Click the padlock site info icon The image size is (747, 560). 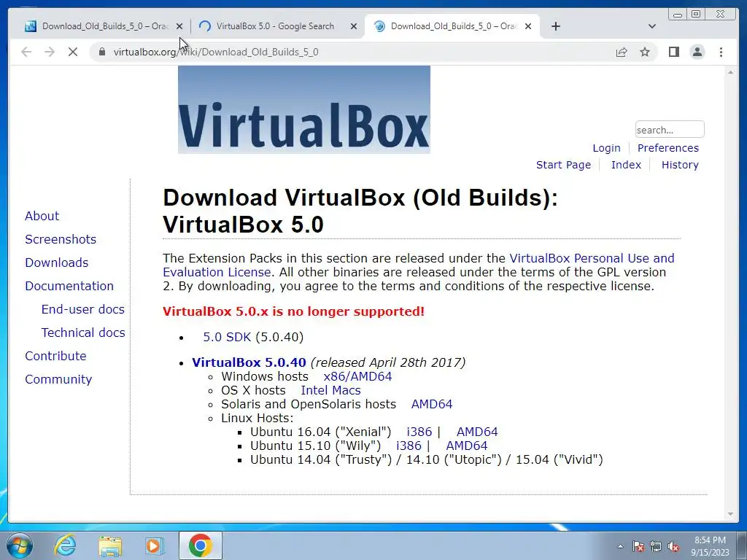pyautogui.click(x=101, y=52)
